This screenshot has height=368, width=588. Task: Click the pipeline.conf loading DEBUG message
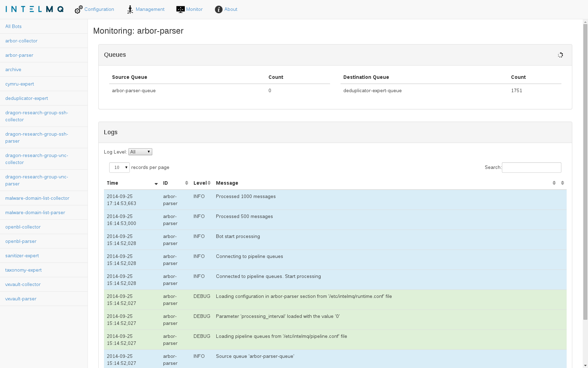click(x=281, y=336)
